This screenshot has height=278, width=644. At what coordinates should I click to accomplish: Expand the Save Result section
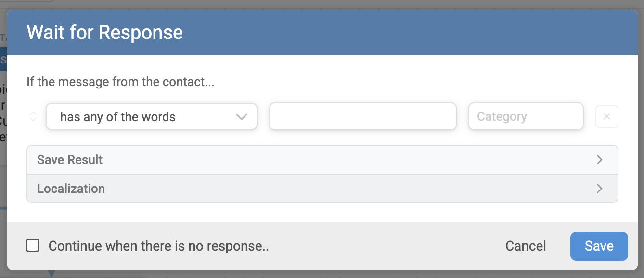click(322, 160)
